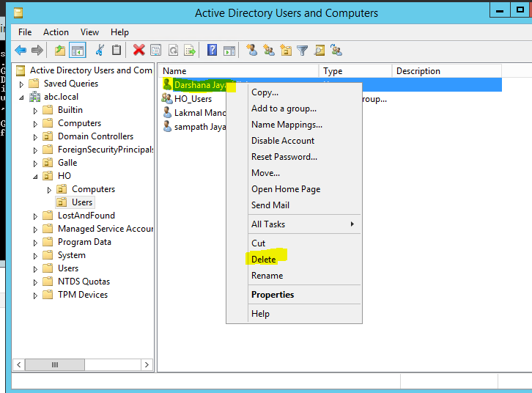Click the Forward arrow toolbar icon
This screenshot has height=393, width=532.
pos(37,51)
